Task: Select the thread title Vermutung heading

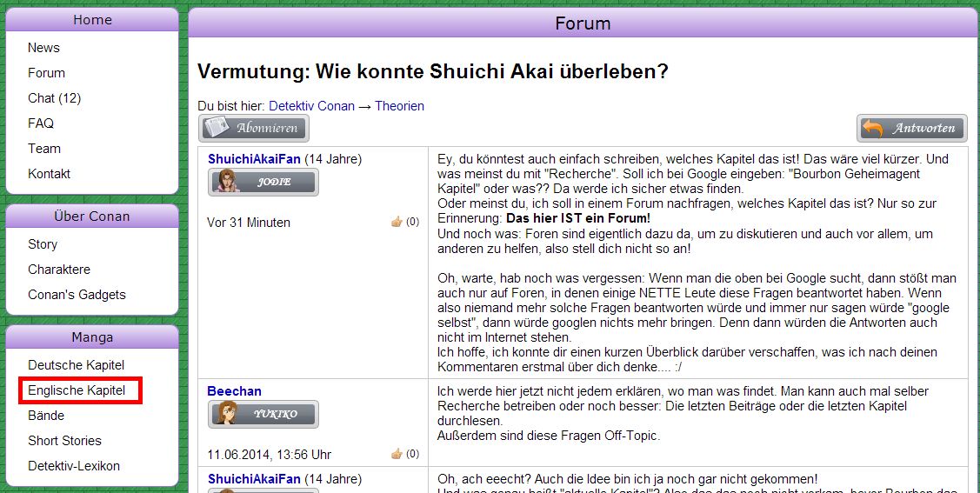Action: (x=432, y=72)
